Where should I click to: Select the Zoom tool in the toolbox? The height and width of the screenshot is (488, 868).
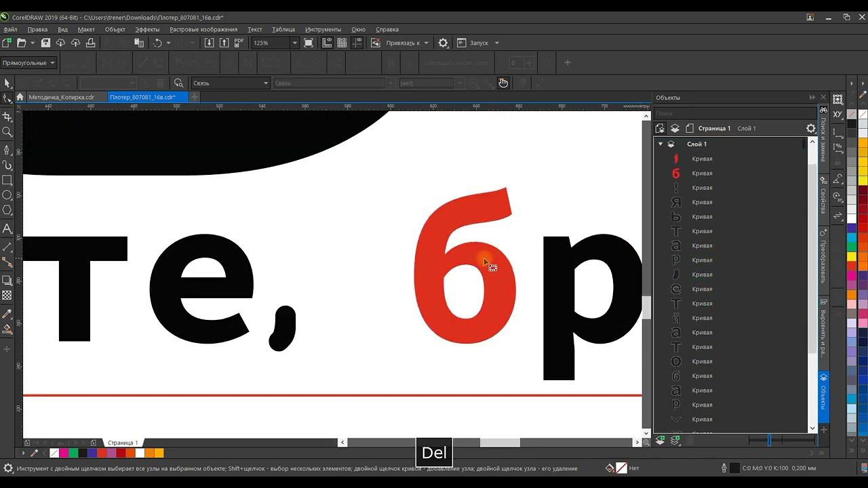pos(7,132)
